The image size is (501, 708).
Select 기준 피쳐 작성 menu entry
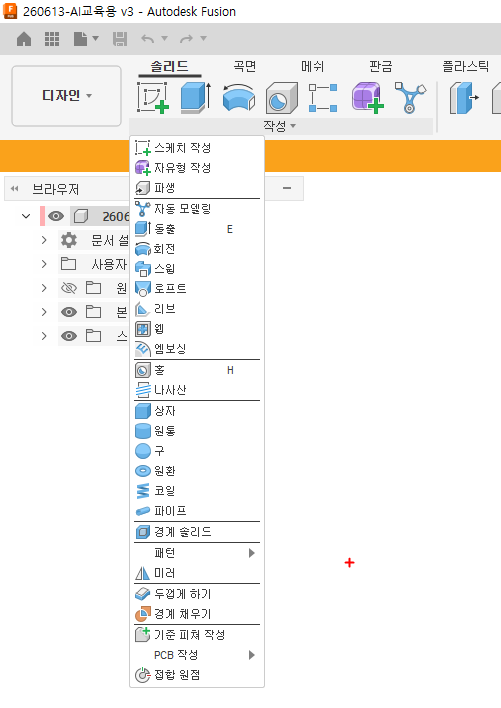pyautogui.click(x=197, y=635)
